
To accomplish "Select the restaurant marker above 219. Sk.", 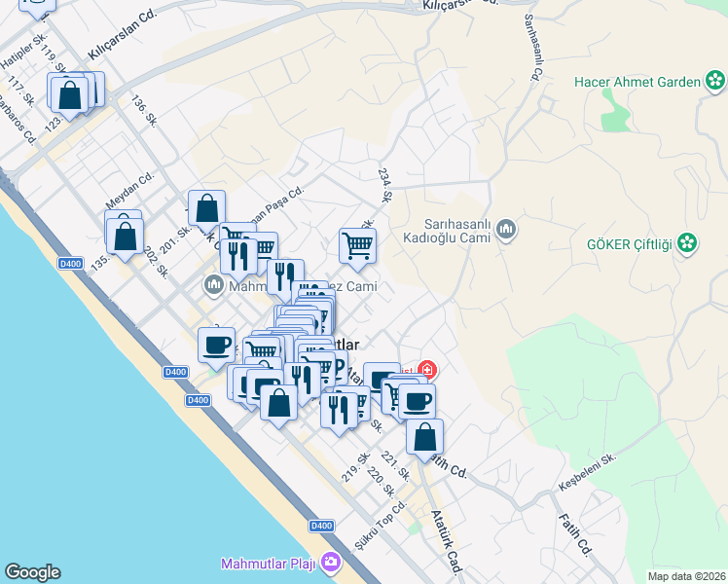I will point(340,412).
